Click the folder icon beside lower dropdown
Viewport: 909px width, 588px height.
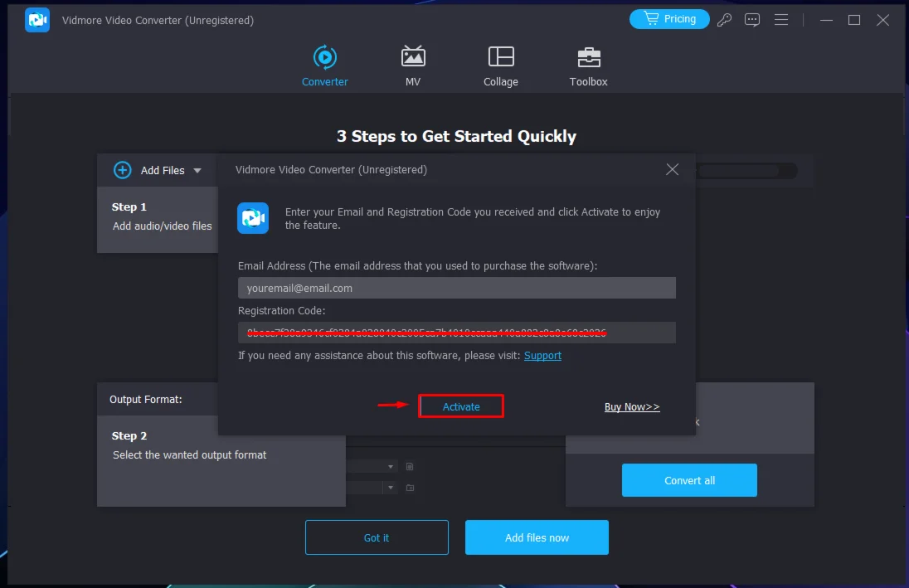click(x=410, y=488)
